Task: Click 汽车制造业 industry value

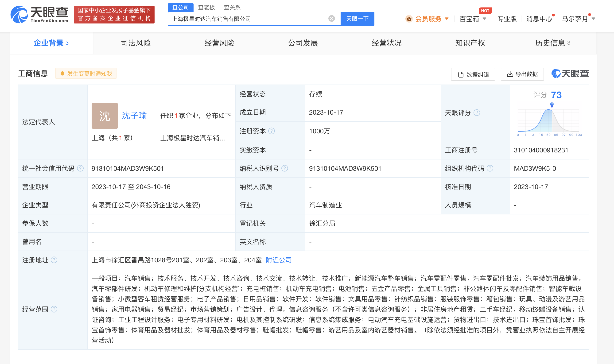Action: [x=325, y=205]
